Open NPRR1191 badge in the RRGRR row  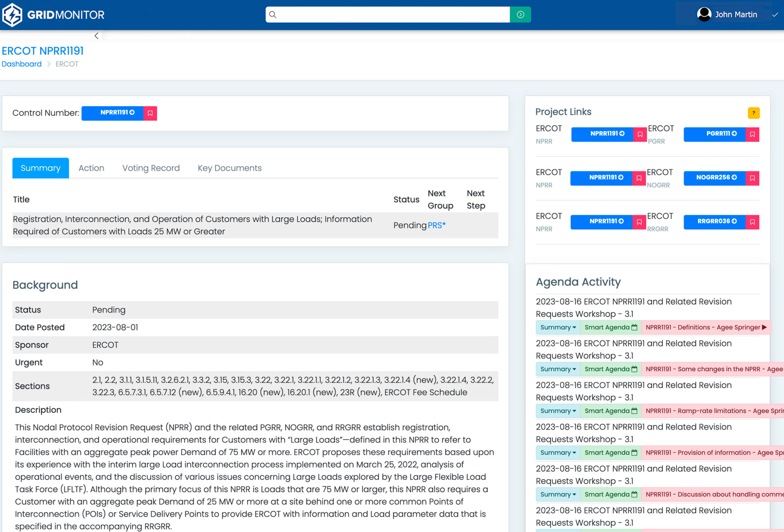pos(602,222)
